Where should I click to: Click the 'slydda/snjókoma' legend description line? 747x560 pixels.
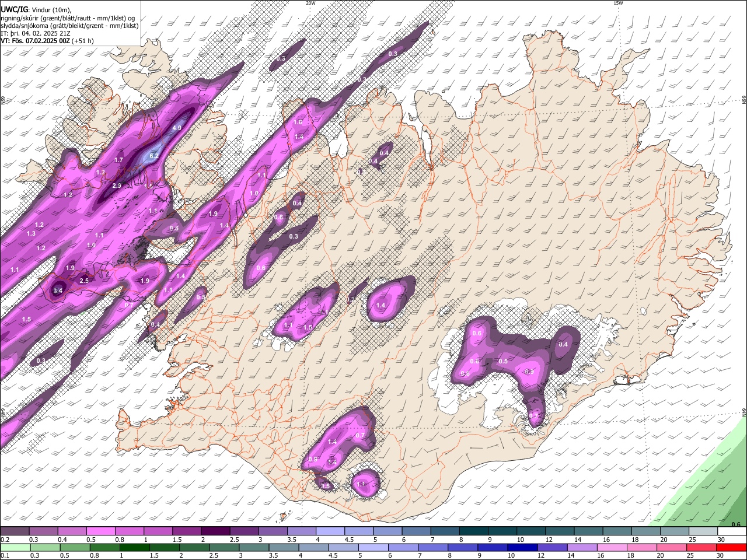(69, 26)
